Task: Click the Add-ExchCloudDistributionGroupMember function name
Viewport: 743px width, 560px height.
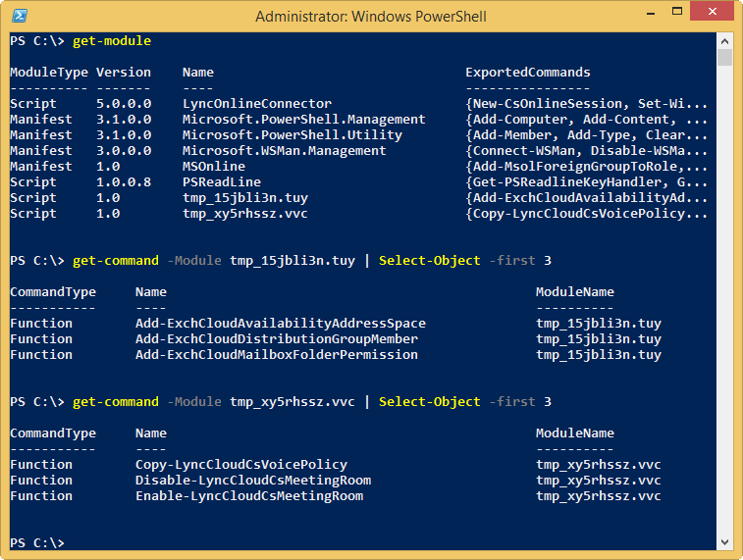Action: click(x=277, y=339)
